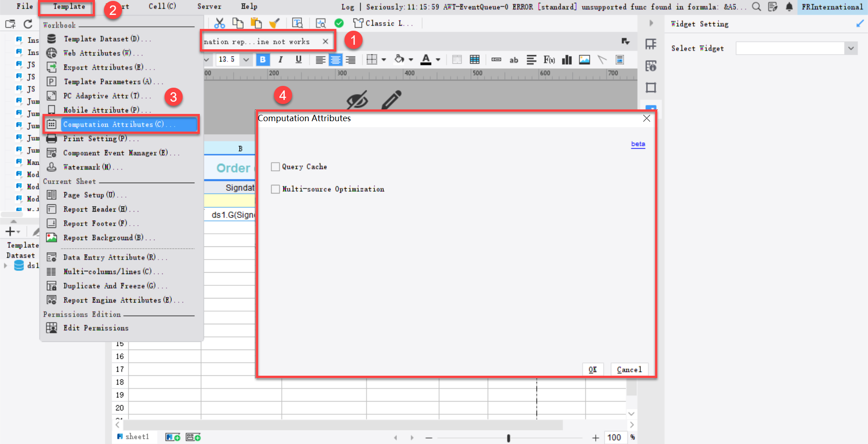
Task: Open the font color dropdown arrow
Action: [438, 60]
